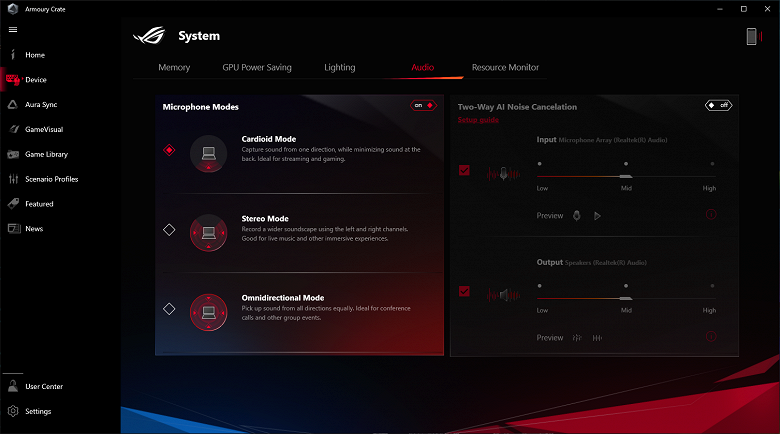Open GameVisual from sidebar label
The width and height of the screenshot is (780, 434).
coord(44,129)
